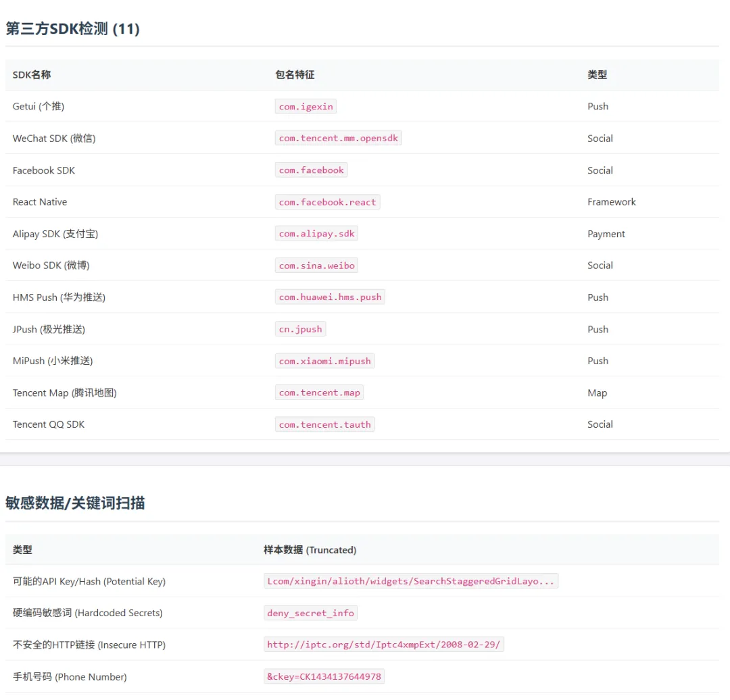Screen dimensions: 730x700
Task: Click the com.facebook package tag
Action: [311, 170]
